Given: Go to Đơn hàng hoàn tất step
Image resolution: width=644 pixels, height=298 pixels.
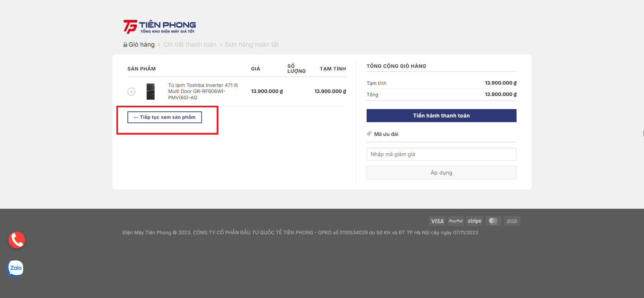Looking at the screenshot, I should (x=252, y=45).
